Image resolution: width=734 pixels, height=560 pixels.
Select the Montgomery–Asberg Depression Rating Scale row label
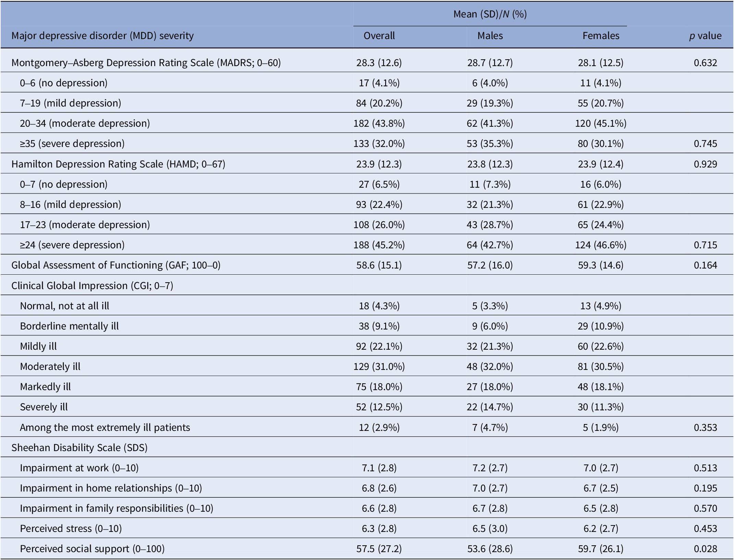146,63
